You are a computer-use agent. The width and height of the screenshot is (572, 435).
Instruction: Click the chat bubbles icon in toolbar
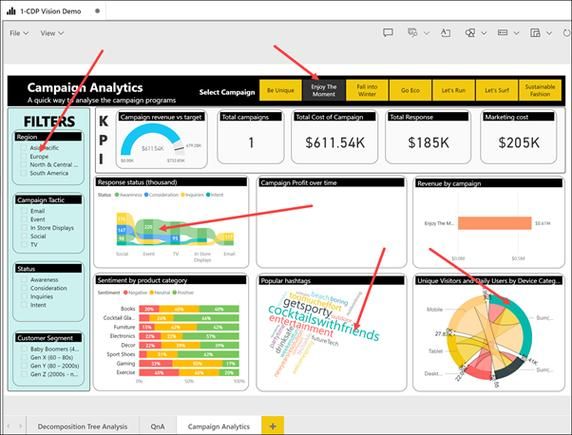point(412,33)
